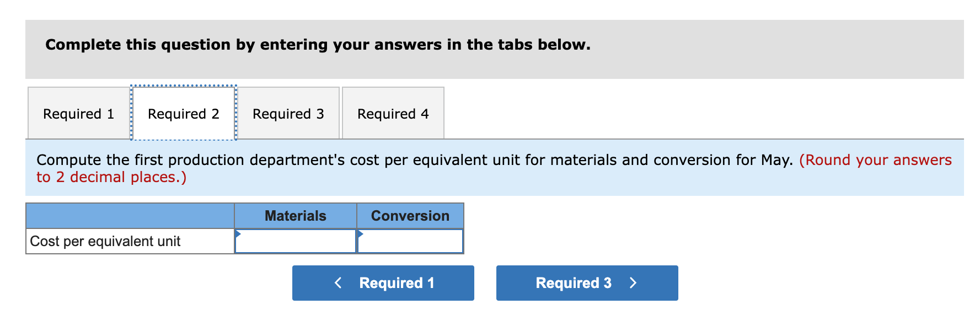Select the Cost per equivalent unit row label

(x=105, y=241)
